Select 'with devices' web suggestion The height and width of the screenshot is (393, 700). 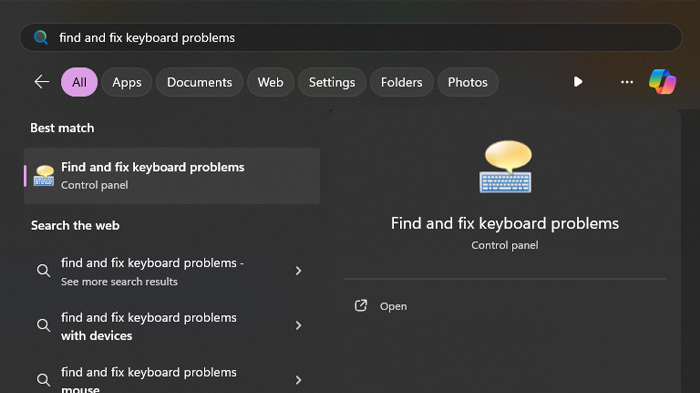pyautogui.click(x=172, y=326)
